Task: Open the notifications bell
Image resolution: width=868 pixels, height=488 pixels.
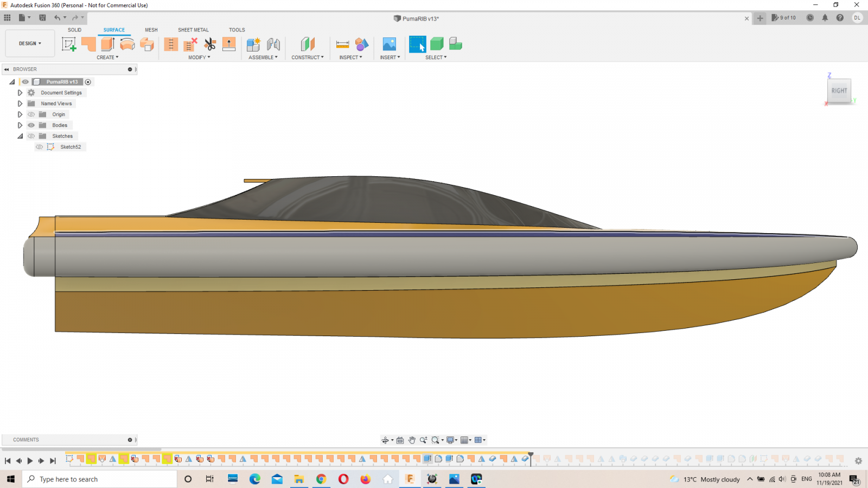Action: tap(825, 18)
